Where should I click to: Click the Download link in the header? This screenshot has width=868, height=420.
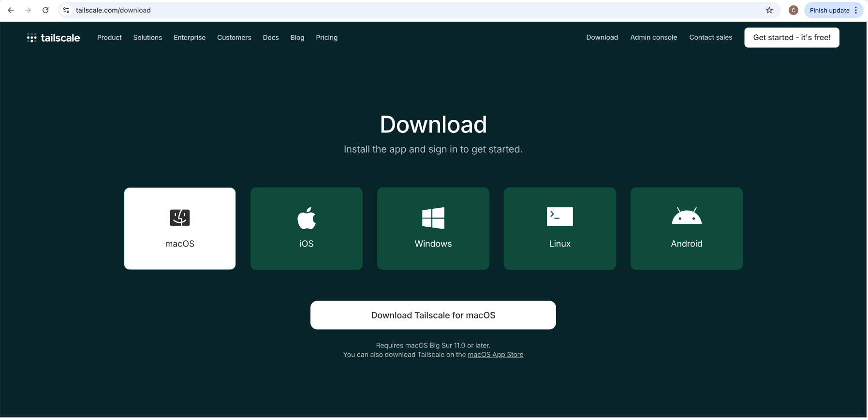click(602, 37)
